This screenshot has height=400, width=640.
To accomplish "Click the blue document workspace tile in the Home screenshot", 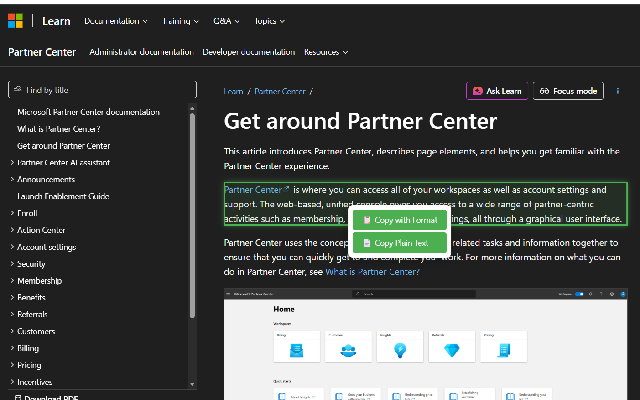I will pos(504,347).
